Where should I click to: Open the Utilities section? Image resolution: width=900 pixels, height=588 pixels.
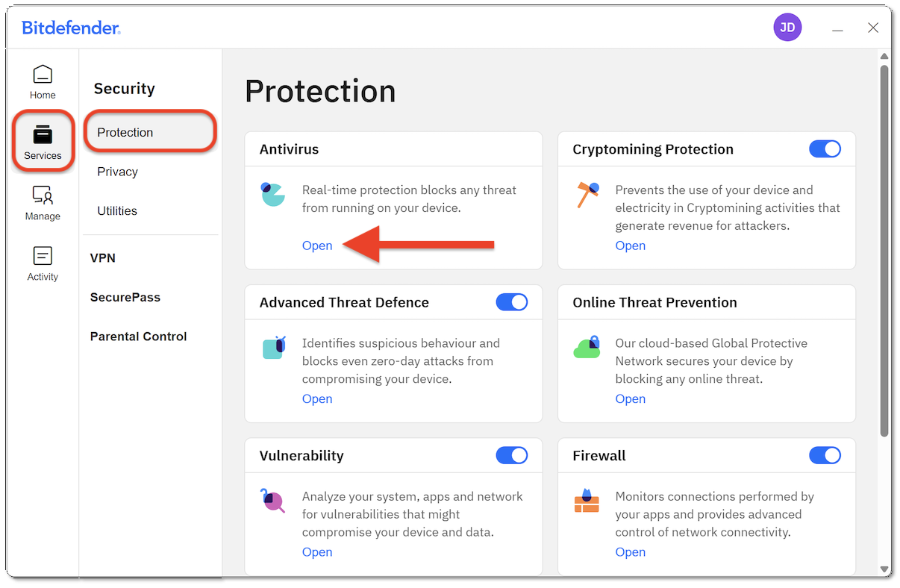[117, 210]
